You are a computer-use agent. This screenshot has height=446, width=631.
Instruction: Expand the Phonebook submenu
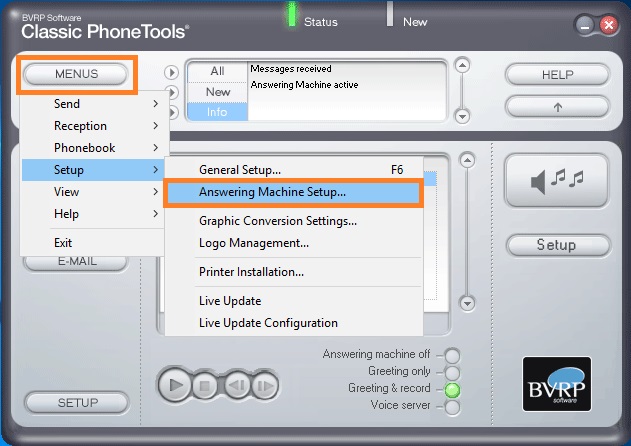tap(93, 148)
